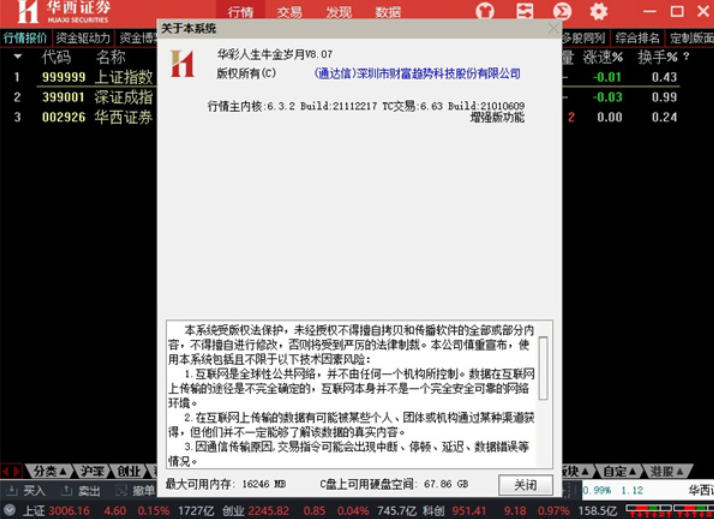Click the 涨速% column header
The image size is (714, 519).
[602, 57]
